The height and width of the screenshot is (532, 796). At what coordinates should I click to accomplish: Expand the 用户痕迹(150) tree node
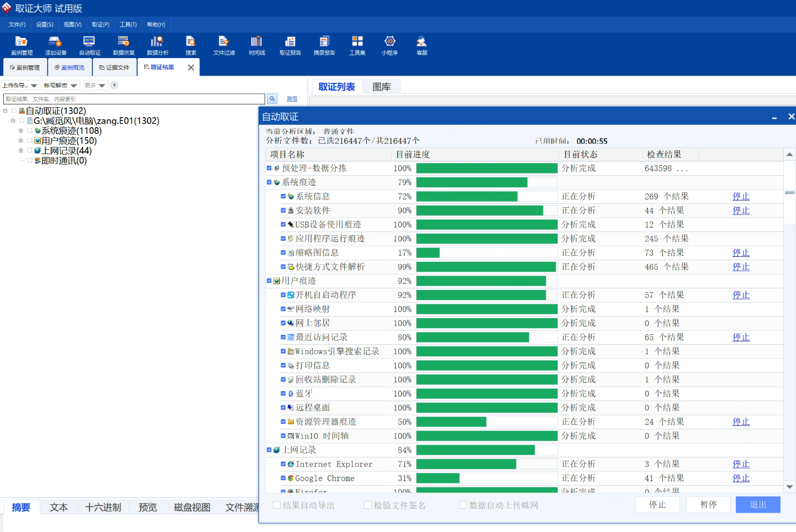20,141
